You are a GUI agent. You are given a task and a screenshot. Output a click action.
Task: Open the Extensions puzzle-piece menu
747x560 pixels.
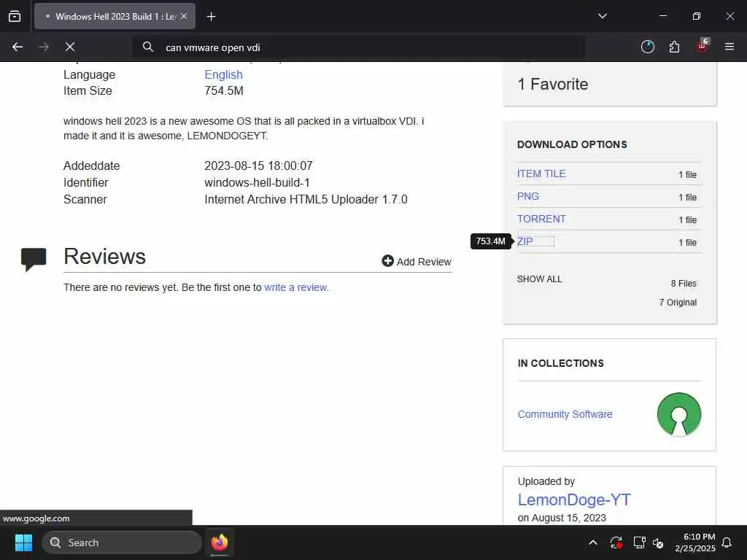(x=674, y=47)
